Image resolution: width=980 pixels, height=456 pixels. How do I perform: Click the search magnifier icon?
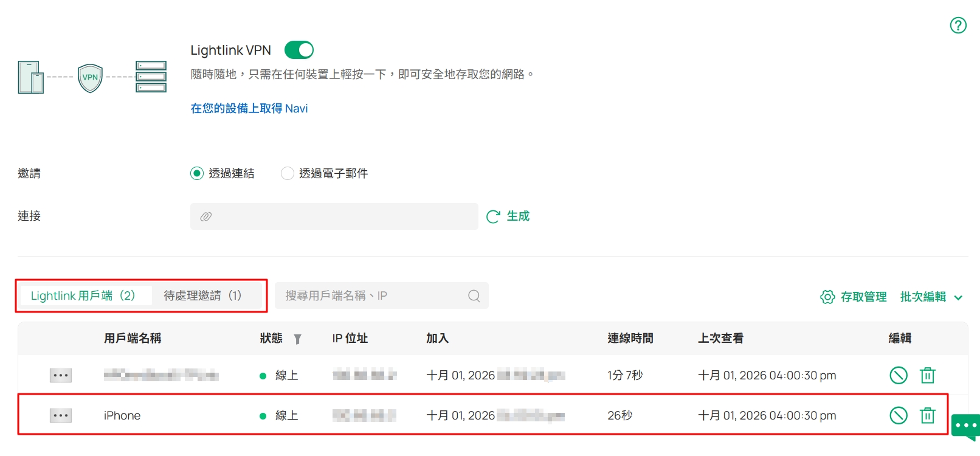point(474,295)
